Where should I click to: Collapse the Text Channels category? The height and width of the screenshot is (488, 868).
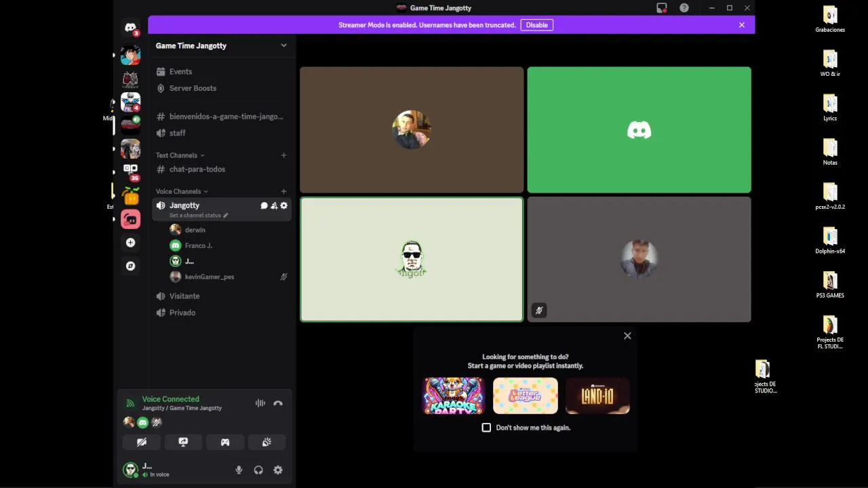coord(180,155)
